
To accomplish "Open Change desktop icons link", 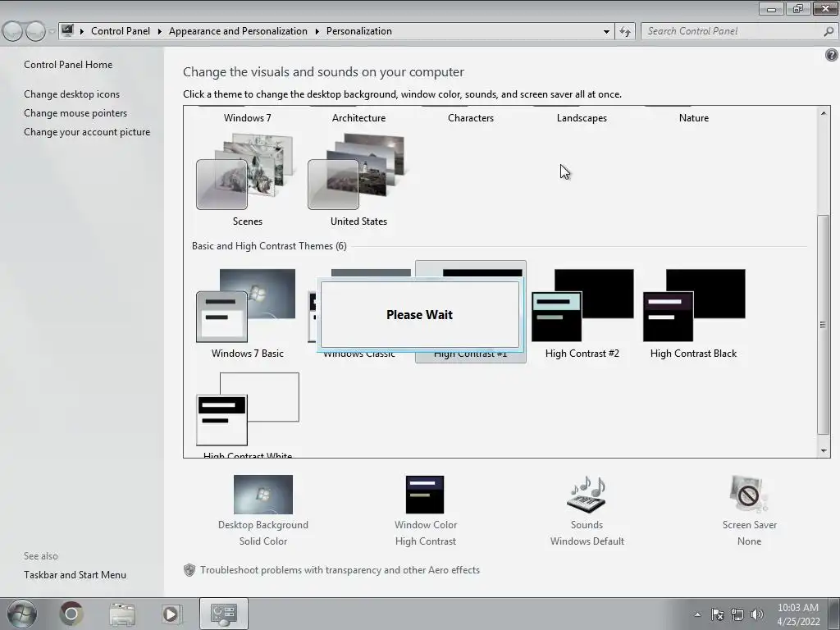I will tap(72, 94).
